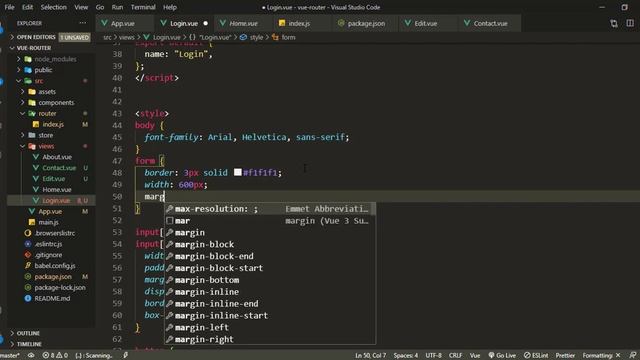Screen dimensions: 640x360
Task: Open README.md file
Action: pyautogui.click(x=52, y=298)
